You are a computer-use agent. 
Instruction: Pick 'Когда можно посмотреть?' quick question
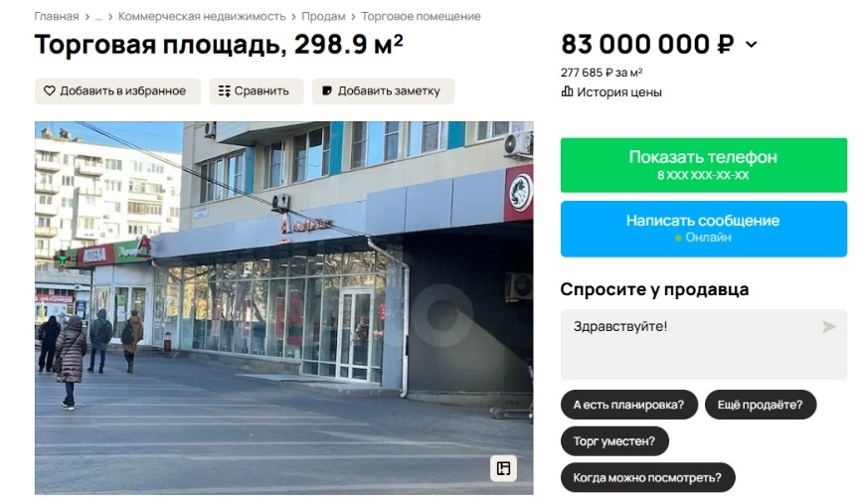coord(647,477)
